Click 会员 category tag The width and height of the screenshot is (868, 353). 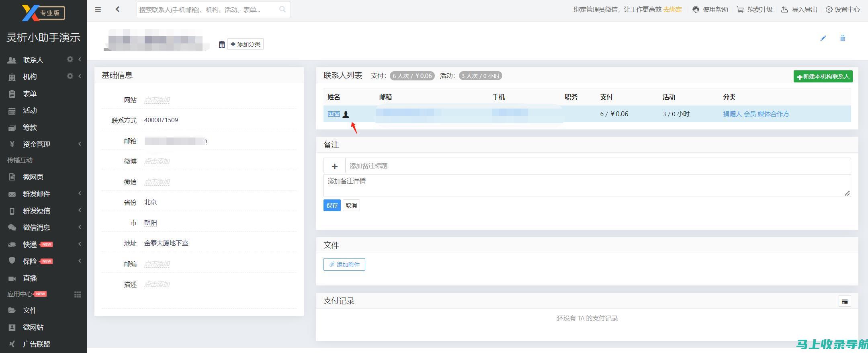(750, 114)
